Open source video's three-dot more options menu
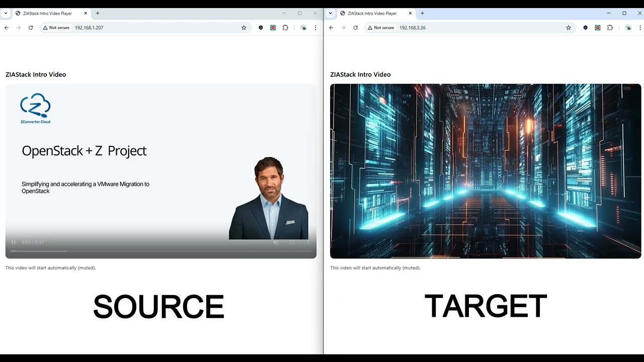Image resolution: width=644 pixels, height=362 pixels. [308, 242]
